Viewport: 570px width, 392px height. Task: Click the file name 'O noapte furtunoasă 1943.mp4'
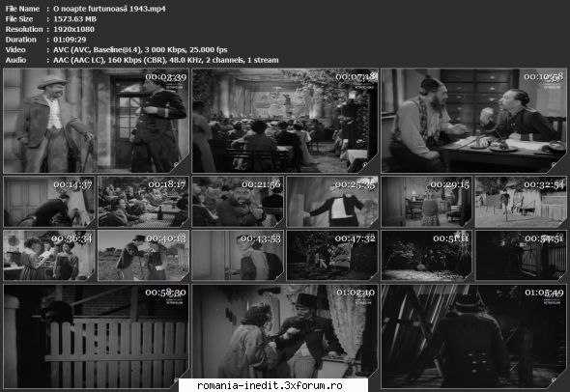coord(109,9)
